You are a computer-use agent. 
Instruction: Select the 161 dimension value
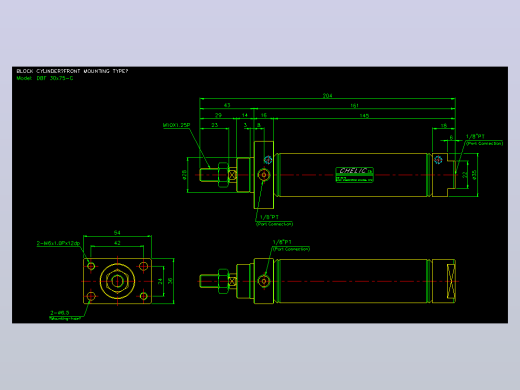tap(354, 105)
